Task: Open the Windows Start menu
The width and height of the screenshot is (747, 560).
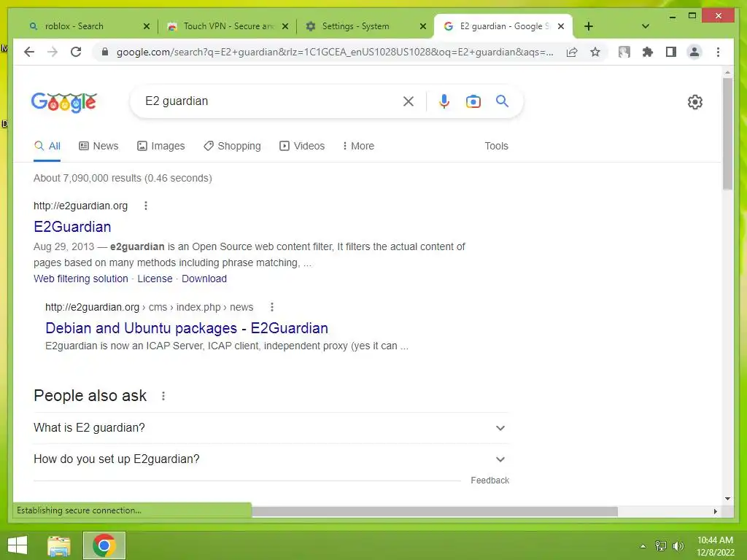Action: click(18, 545)
